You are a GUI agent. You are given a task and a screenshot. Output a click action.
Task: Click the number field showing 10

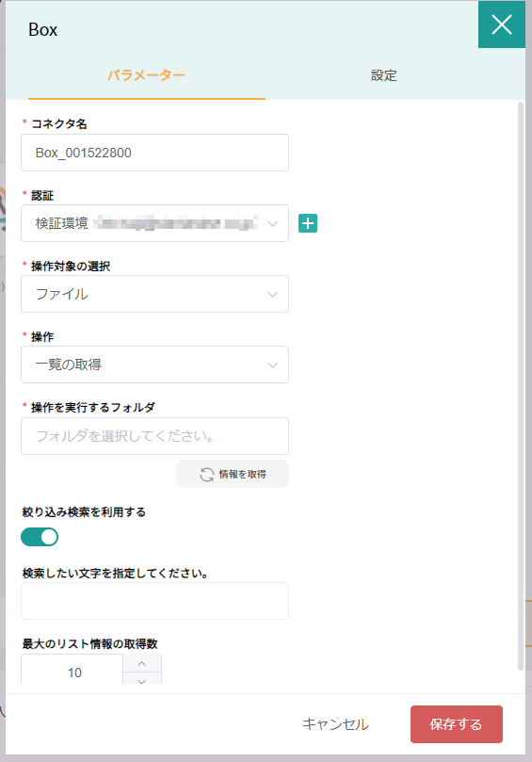[x=72, y=670]
